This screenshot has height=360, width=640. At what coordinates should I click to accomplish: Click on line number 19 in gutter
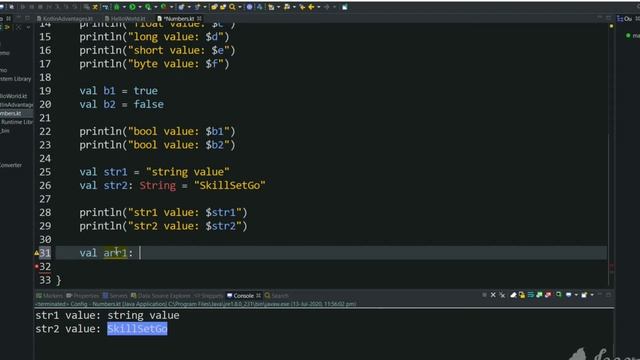click(45, 91)
